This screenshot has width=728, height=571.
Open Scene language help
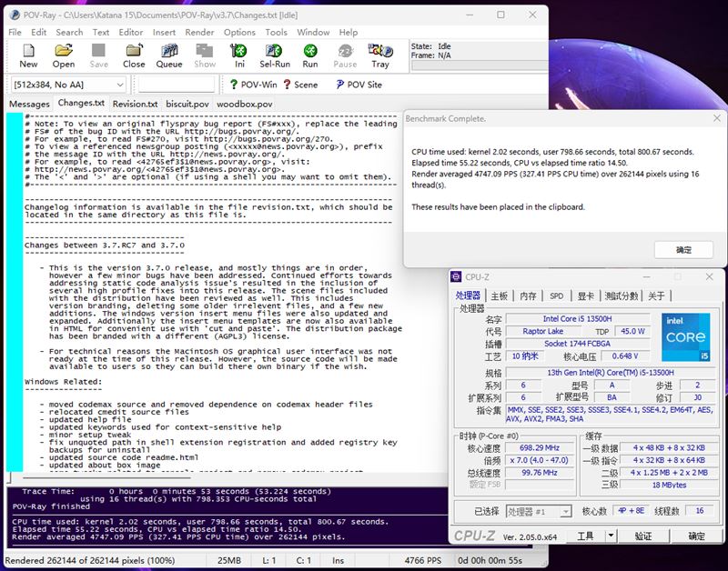click(x=300, y=85)
